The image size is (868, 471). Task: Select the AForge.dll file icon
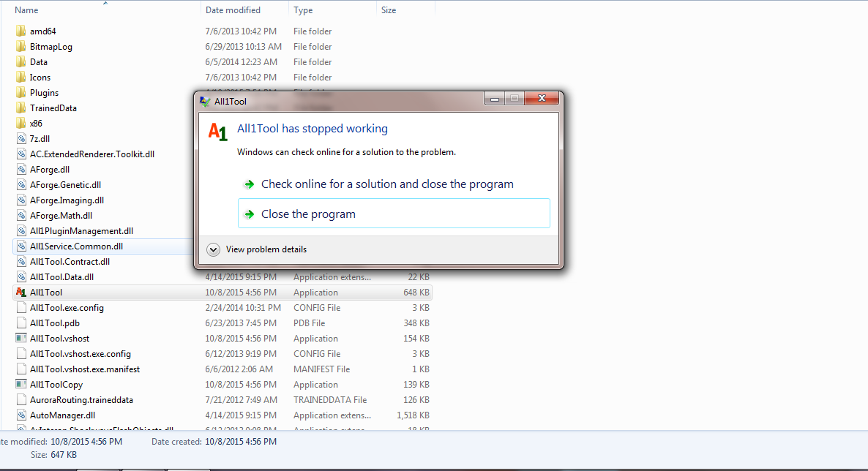coord(21,170)
